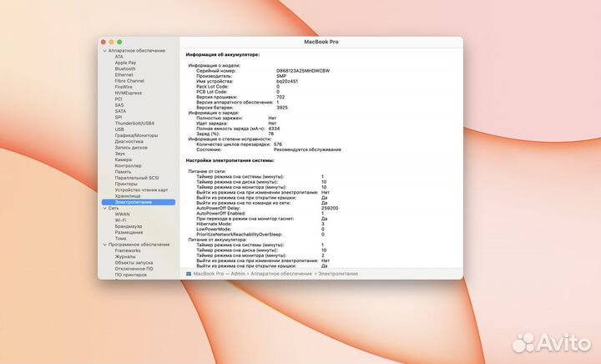Image resolution: width=601 pixels, height=364 pixels.
Task: Select the NVMExpress entry
Action: [129, 94]
